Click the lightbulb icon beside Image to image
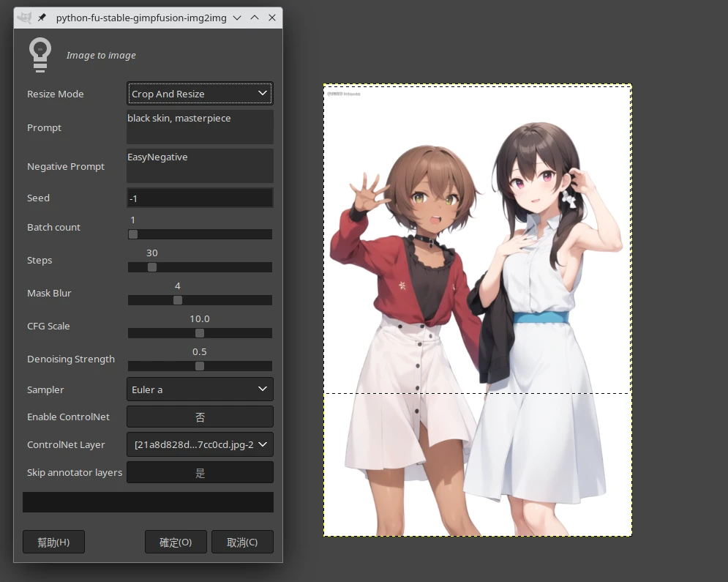Screen dimensions: 728x582 [x=40, y=55]
